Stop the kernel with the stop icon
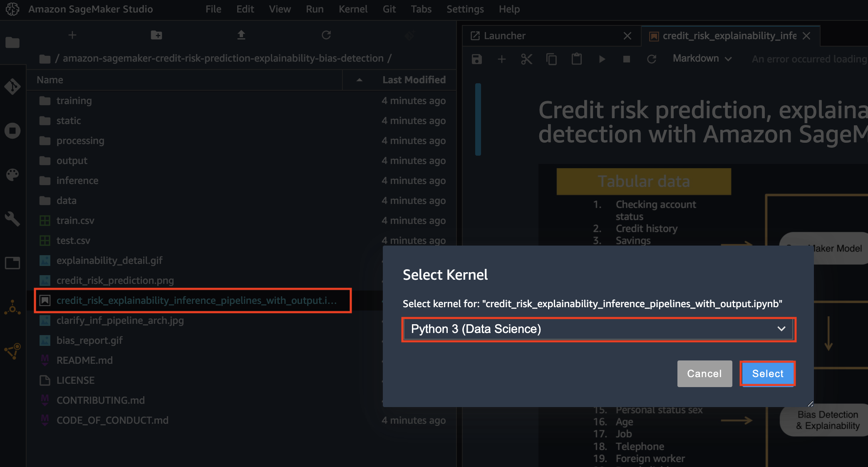The image size is (868, 467). [x=627, y=59]
